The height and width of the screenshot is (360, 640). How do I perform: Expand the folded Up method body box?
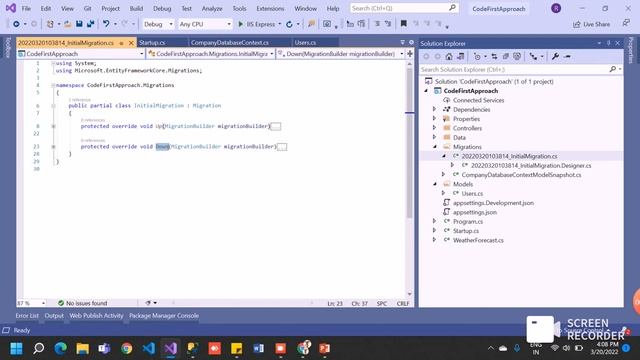click(276, 127)
